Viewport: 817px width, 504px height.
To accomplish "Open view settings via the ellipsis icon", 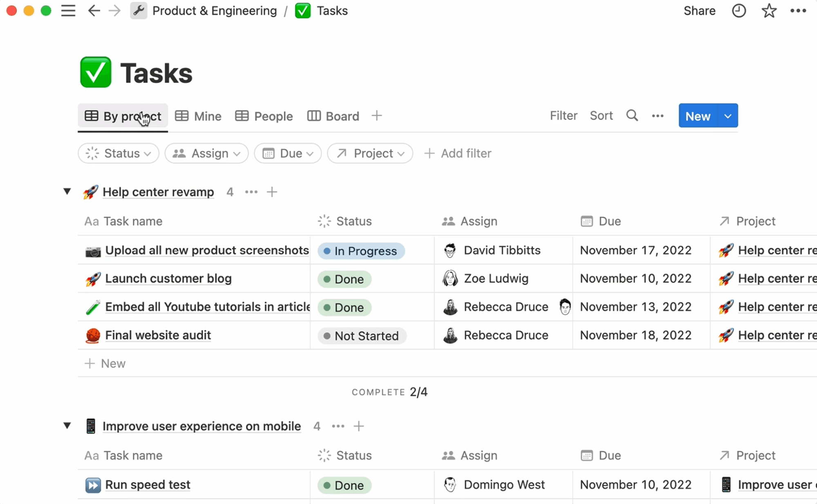I will 657,116.
